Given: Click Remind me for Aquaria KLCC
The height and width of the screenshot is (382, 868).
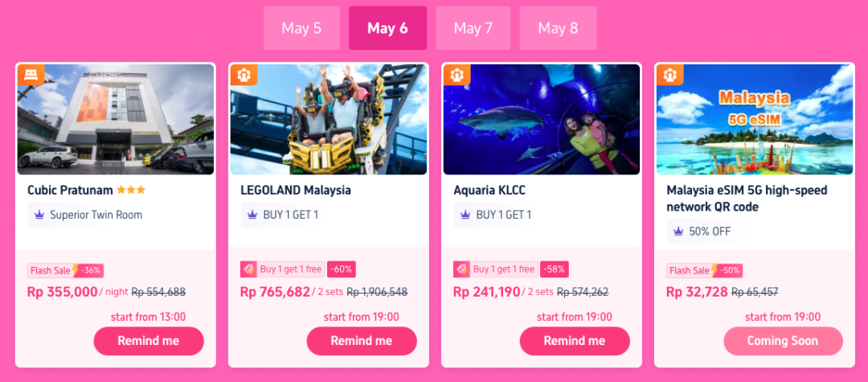Looking at the screenshot, I should click(x=575, y=341).
